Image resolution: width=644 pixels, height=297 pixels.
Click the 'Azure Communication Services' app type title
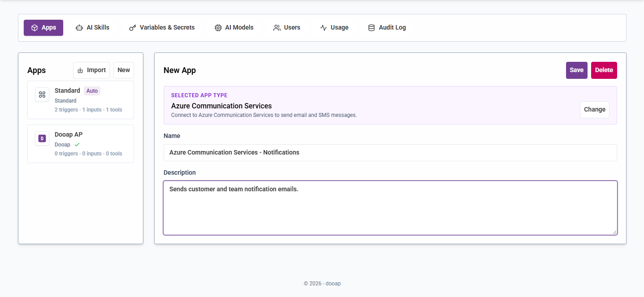(221, 106)
